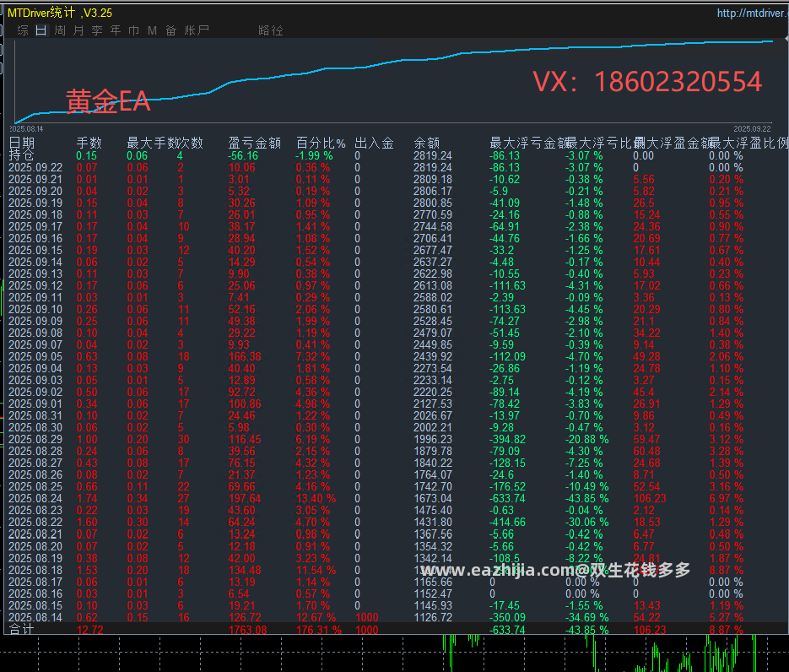Click max floating loss -394.82
Viewport: 789px width, 672px height.
(507, 440)
